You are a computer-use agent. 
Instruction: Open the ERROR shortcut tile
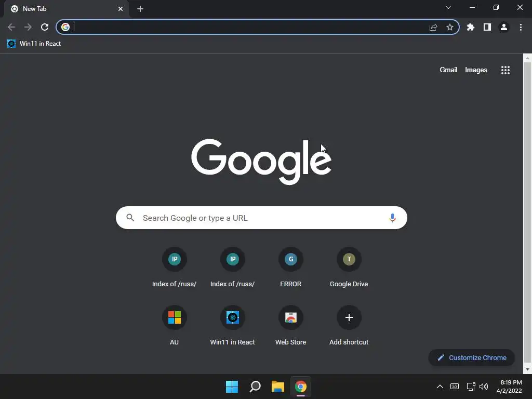[x=291, y=268]
